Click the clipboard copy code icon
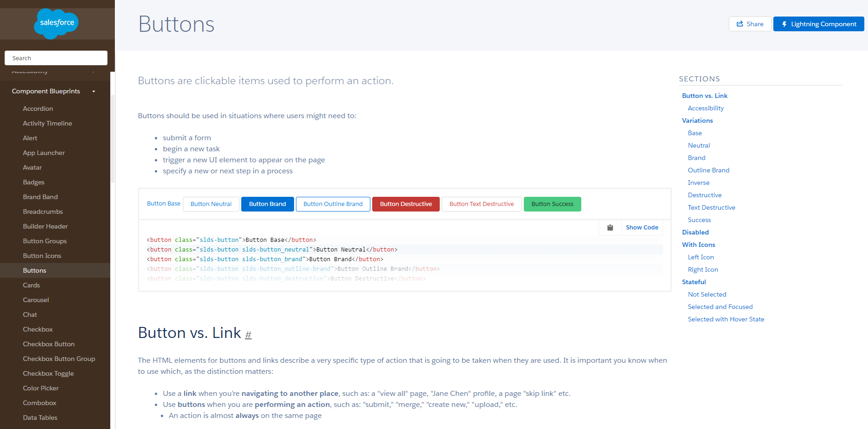This screenshot has height=429, width=868. 610,228
